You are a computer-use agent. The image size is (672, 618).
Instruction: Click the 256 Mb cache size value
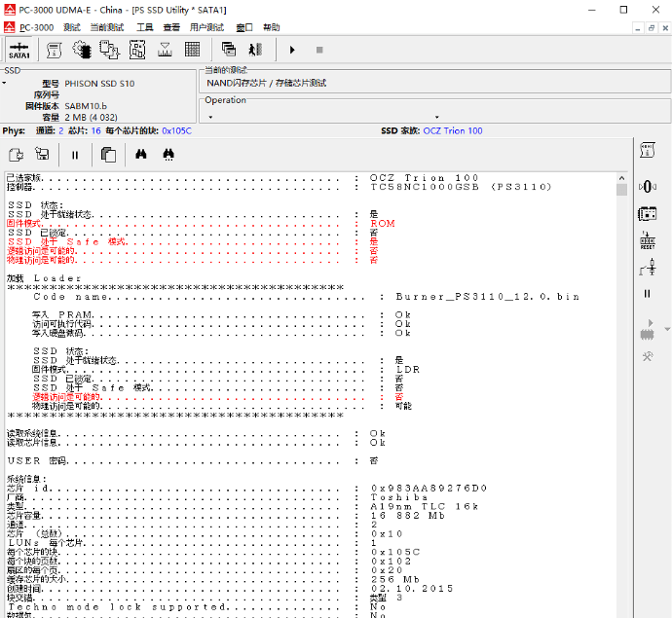click(x=395, y=579)
